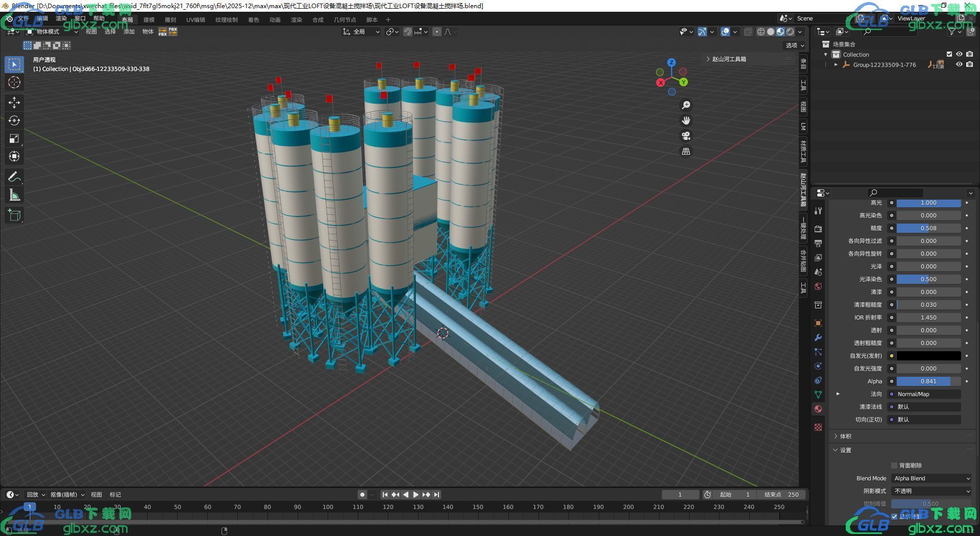Open the Blend Mode dropdown
980x536 pixels.
pos(932,478)
